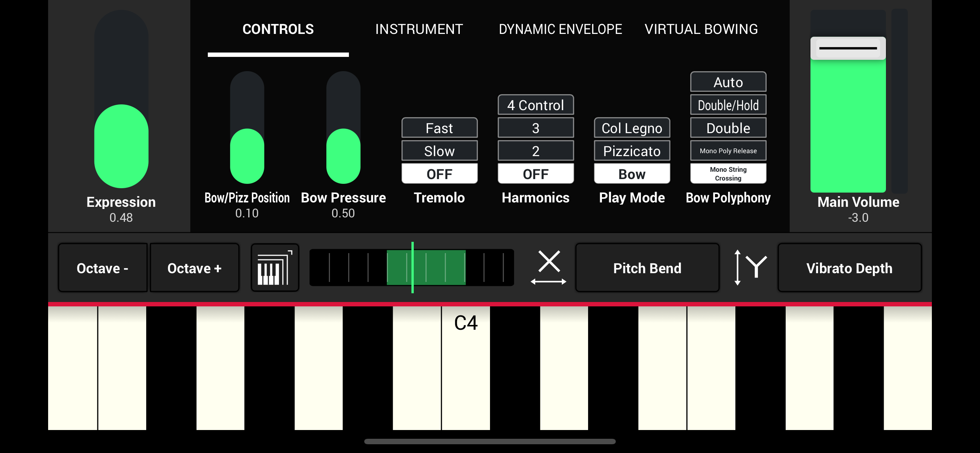Click the Octave - button
The height and width of the screenshot is (453, 980).
pyautogui.click(x=103, y=268)
